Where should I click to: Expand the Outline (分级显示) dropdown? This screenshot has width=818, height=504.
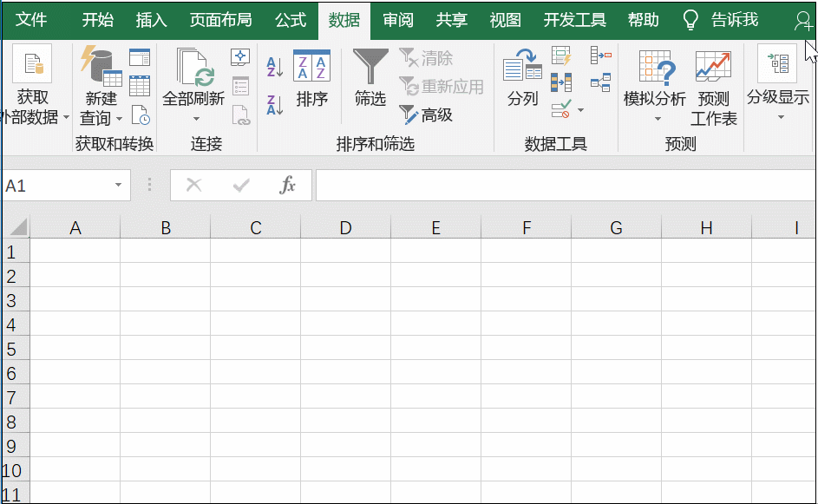tap(778, 116)
